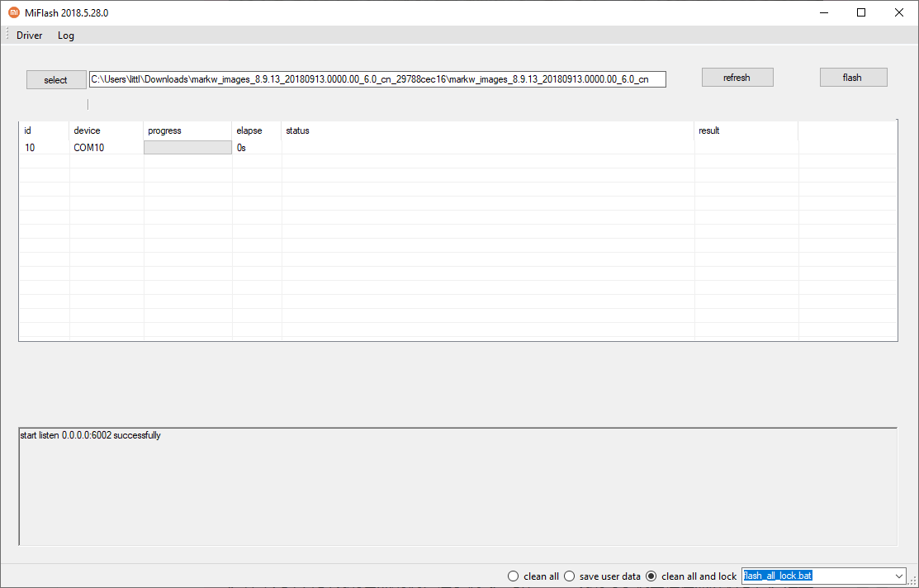Screen dimensions: 919x588
Task: Click the flash_all_lock.bat script text field
Action: pos(817,576)
